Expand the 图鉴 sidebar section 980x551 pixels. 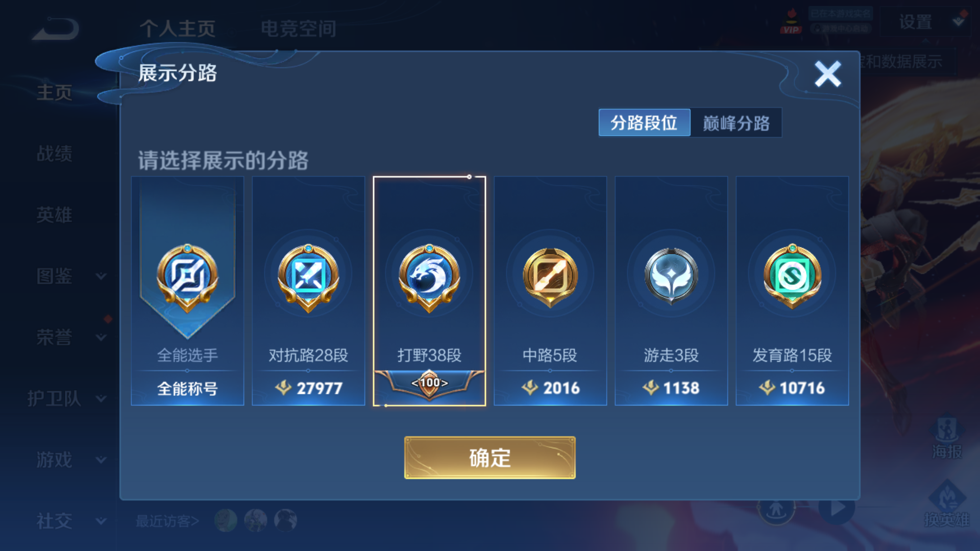point(71,276)
